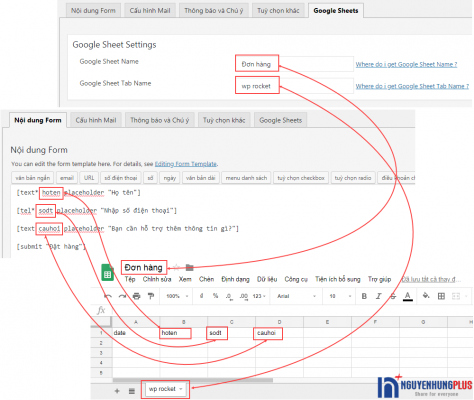Select the Paint format tool

tap(151, 296)
